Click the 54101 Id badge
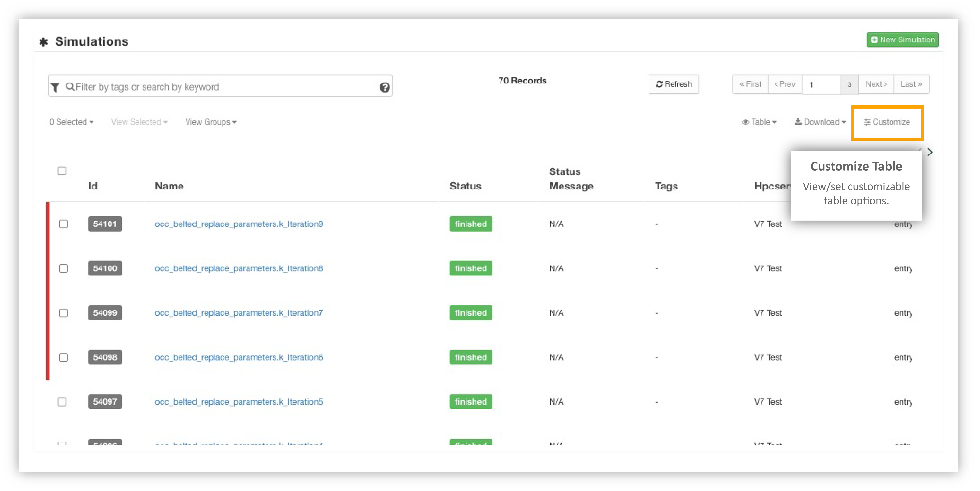This screenshot has width=980, height=491. click(x=105, y=224)
